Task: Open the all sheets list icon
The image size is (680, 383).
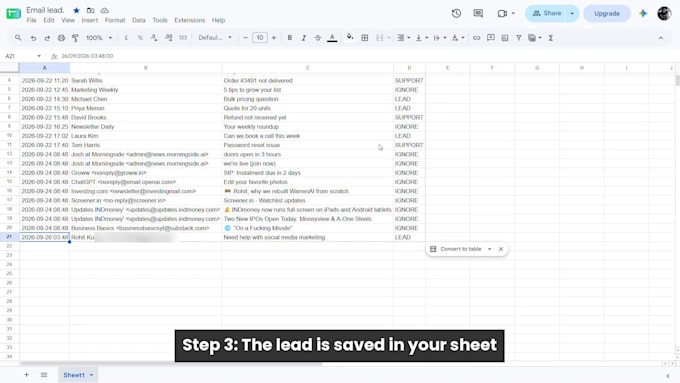Action: tap(44, 375)
